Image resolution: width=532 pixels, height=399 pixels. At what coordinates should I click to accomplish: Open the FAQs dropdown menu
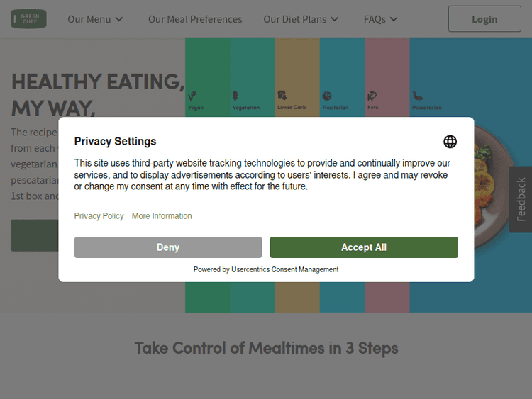[x=380, y=19]
